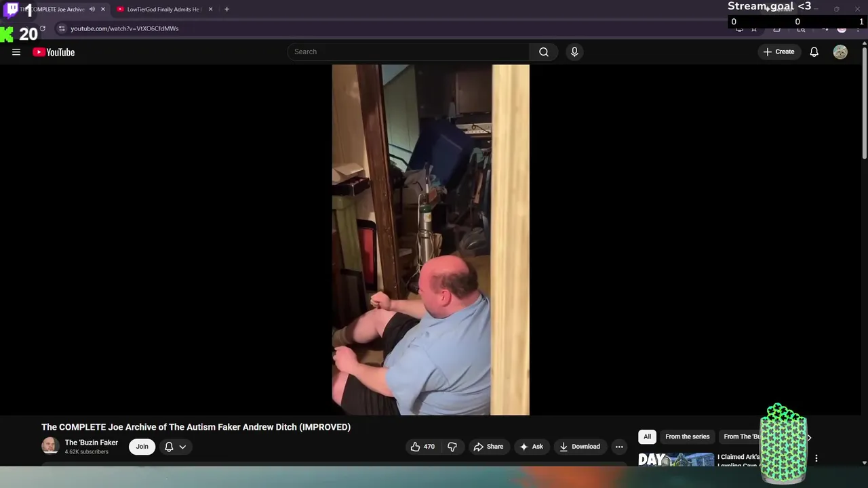The height and width of the screenshot is (488, 868).
Task: Click the search magnifier button
Action: (x=544, y=52)
